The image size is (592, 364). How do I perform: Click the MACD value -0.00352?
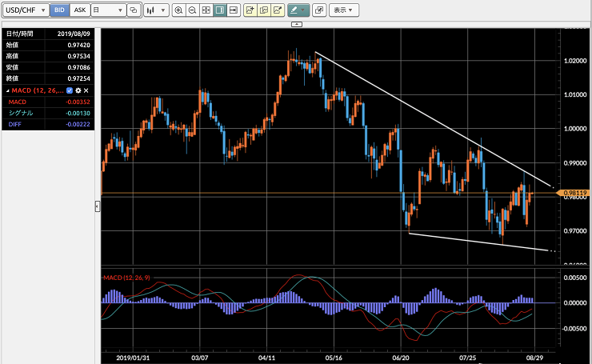click(78, 102)
